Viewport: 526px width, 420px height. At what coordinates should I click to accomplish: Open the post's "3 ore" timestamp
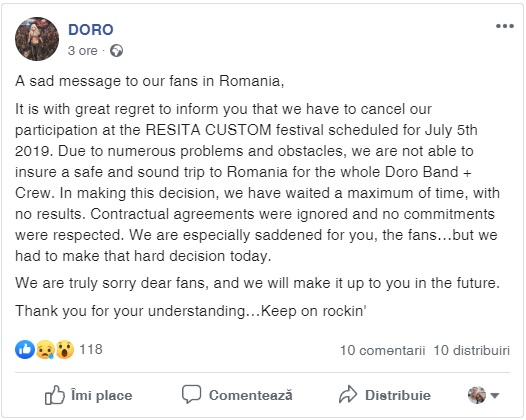coord(83,51)
